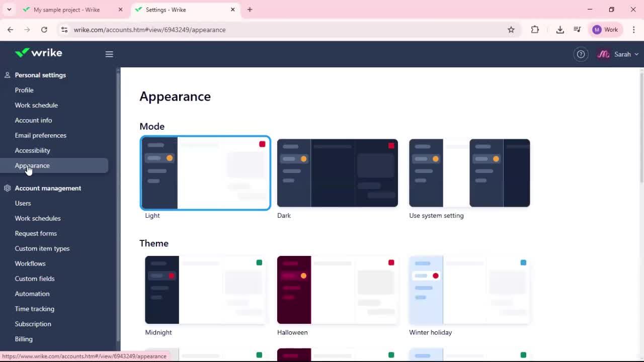Viewport: 644px width, 362px height.
Task: Choose the Halloween theme
Action: pyautogui.click(x=337, y=290)
